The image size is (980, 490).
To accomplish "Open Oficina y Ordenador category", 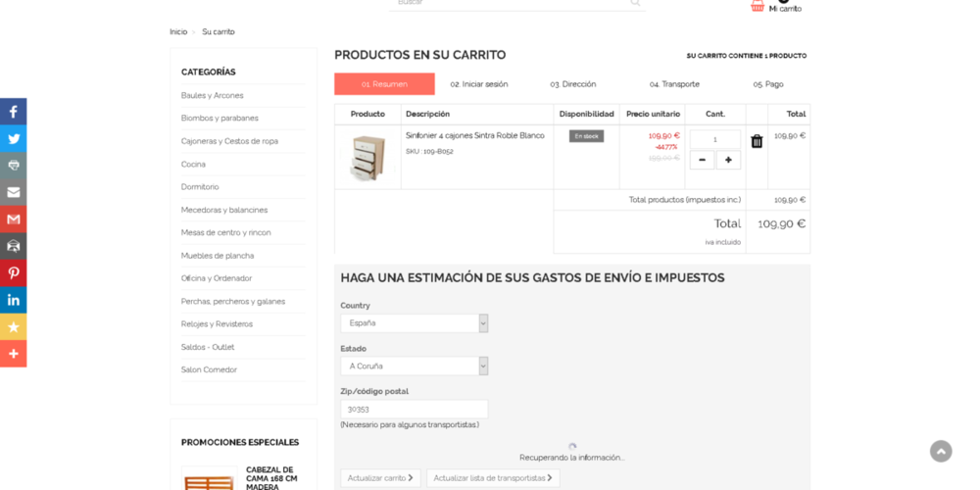I will (x=217, y=278).
